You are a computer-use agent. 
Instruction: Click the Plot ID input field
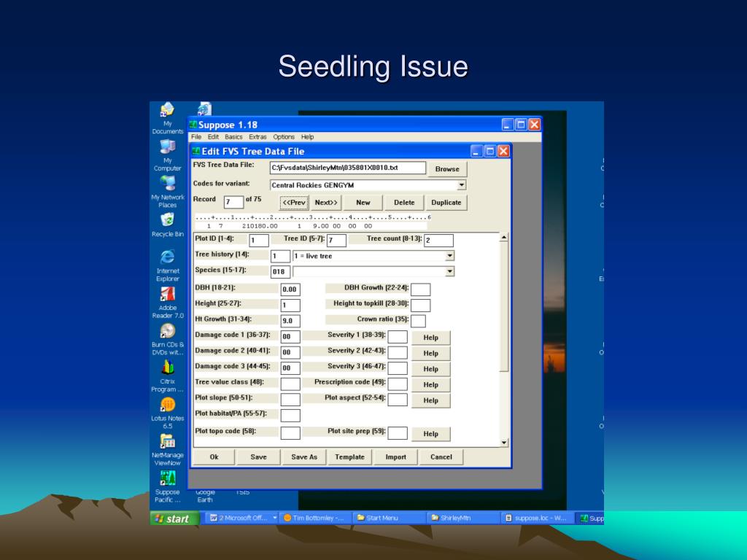(259, 241)
